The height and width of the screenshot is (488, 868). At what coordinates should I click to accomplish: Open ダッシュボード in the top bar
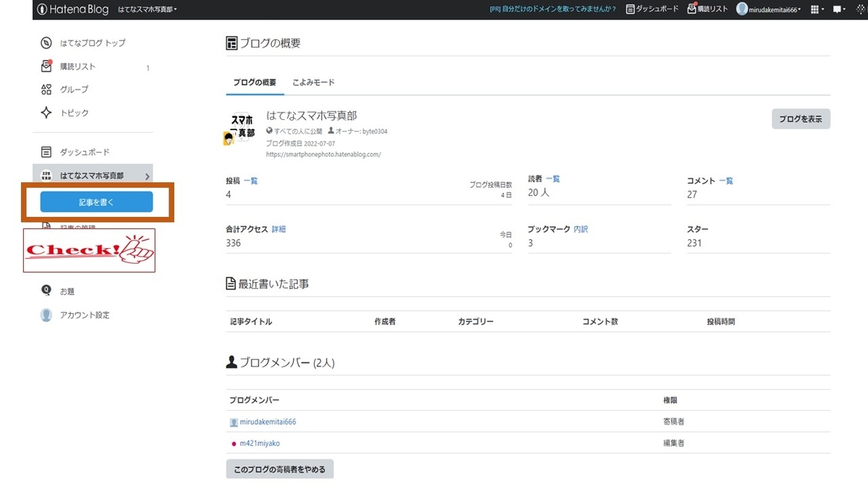point(652,9)
